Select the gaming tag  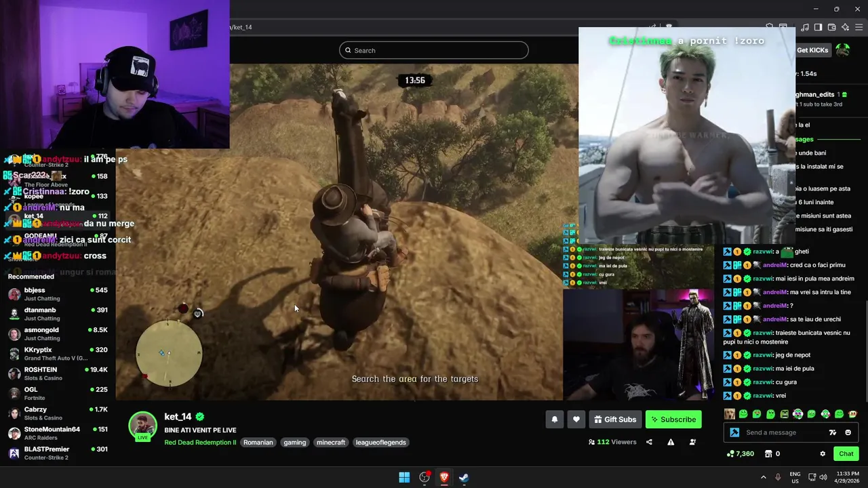pos(295,443)
